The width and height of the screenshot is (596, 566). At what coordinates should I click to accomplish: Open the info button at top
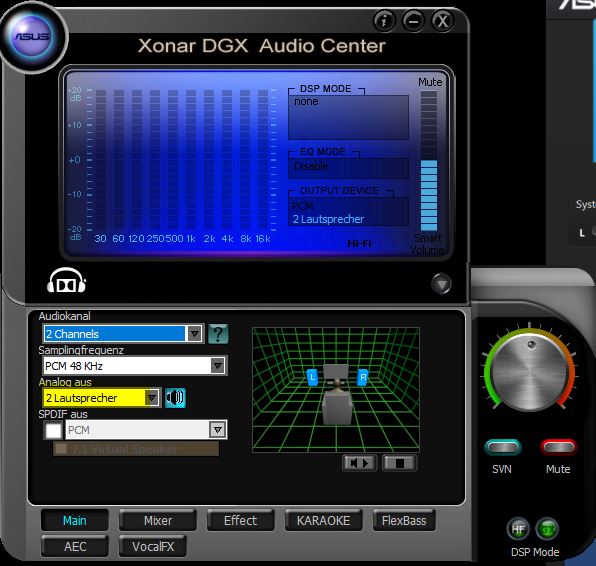tap(384, 21)
